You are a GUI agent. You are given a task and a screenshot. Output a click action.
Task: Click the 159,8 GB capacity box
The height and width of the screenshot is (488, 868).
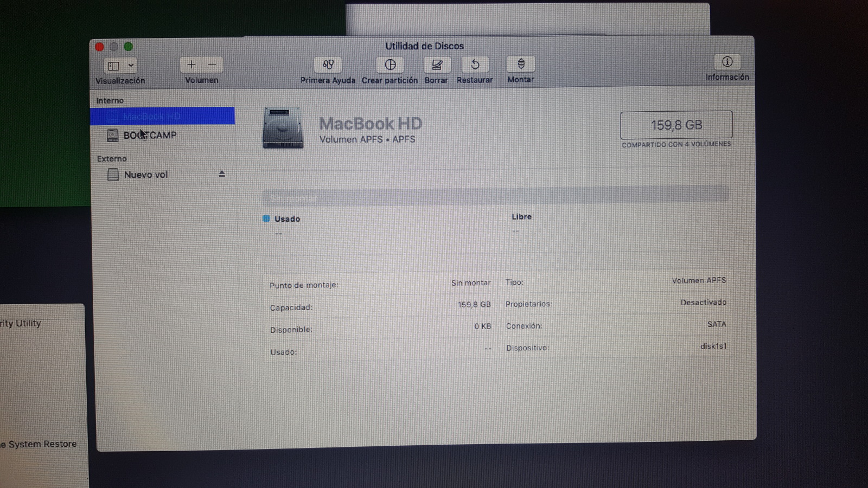(676, 125)
